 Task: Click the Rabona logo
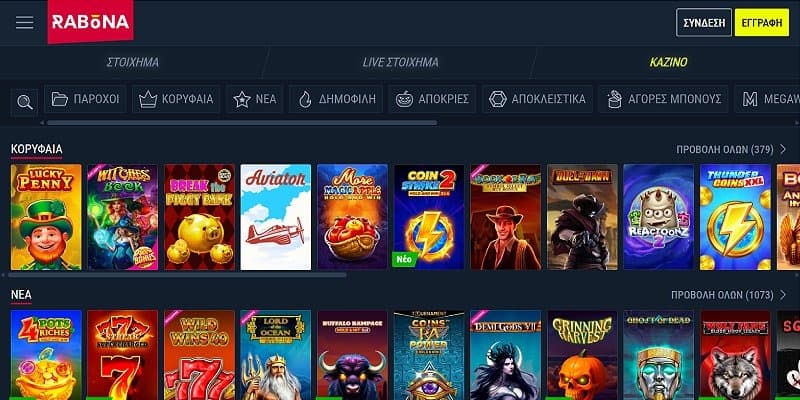(90, 21)
